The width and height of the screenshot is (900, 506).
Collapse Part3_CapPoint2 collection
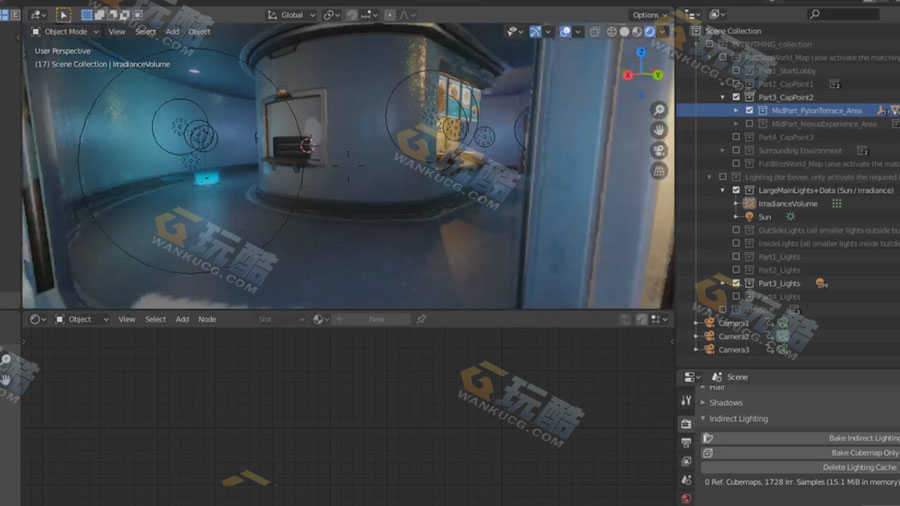coord(723,98)
